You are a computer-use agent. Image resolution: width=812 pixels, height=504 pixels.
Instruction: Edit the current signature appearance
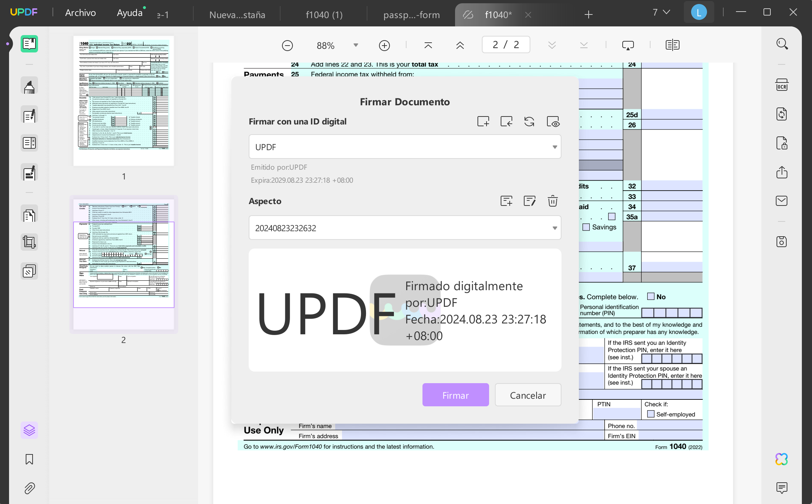pyautogui.click(x=530, y=201)
